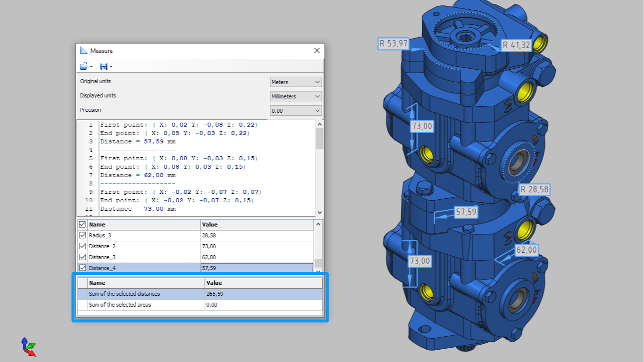This screenshot has height=362, width=644.
Task: Select the R 41,32 radius annotation
Action: pos(517,45)
